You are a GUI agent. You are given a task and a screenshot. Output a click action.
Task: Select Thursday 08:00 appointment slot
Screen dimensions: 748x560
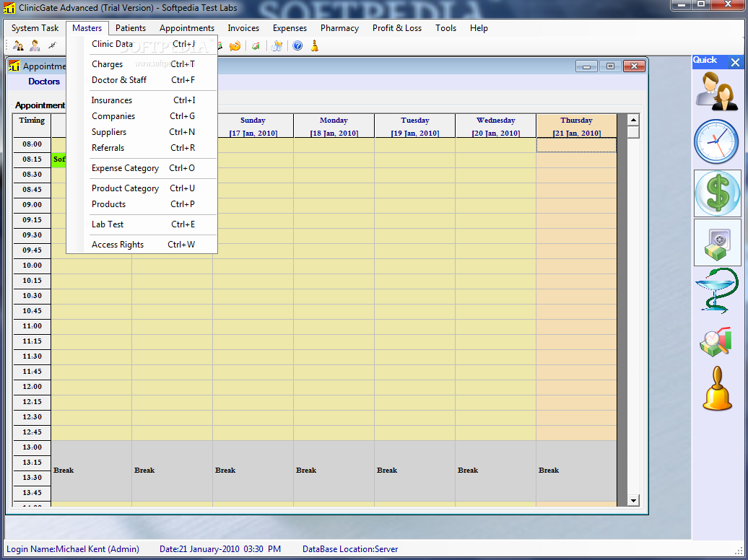576,145
